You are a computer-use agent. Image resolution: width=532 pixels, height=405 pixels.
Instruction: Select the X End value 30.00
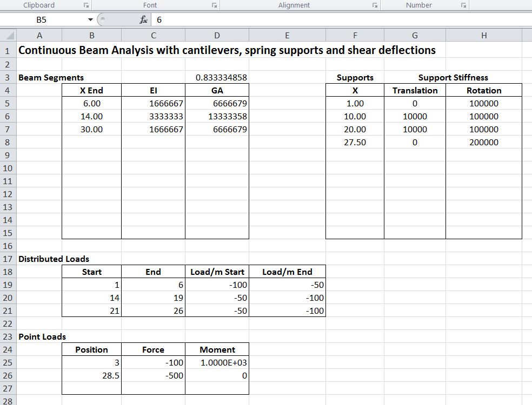[x=91, y=129]
